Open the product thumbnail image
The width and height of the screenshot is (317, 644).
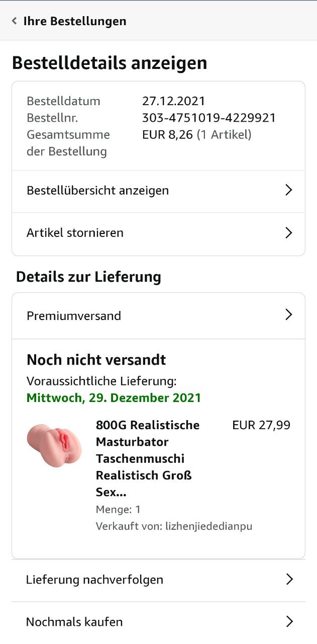54,445
